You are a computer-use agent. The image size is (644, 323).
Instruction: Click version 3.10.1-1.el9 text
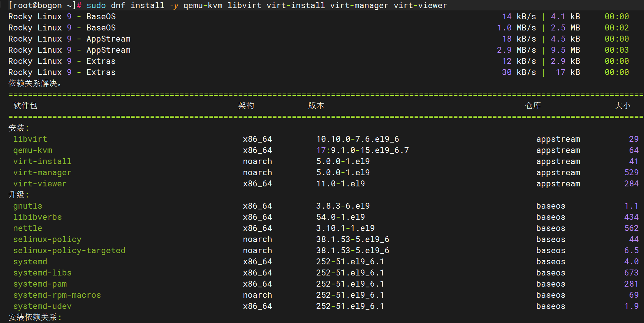345,228
